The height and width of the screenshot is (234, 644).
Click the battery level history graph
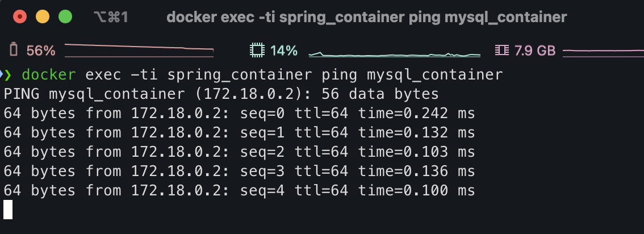coord(139,50)
